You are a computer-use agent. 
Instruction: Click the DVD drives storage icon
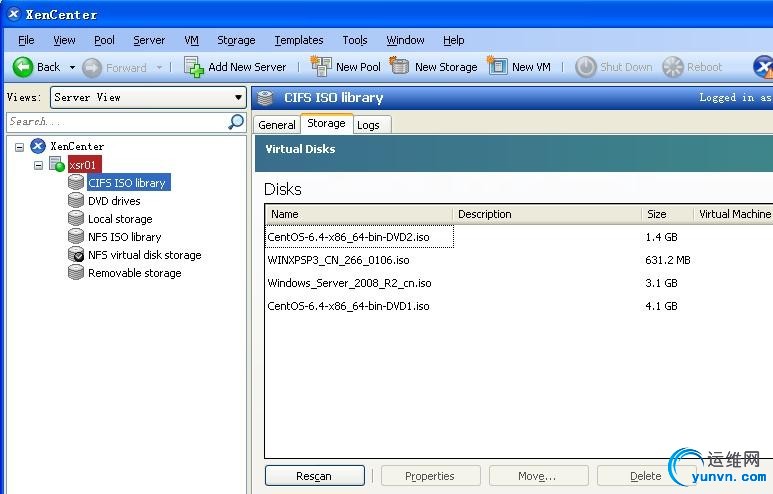pyautogui.click(x=76, y=200)
